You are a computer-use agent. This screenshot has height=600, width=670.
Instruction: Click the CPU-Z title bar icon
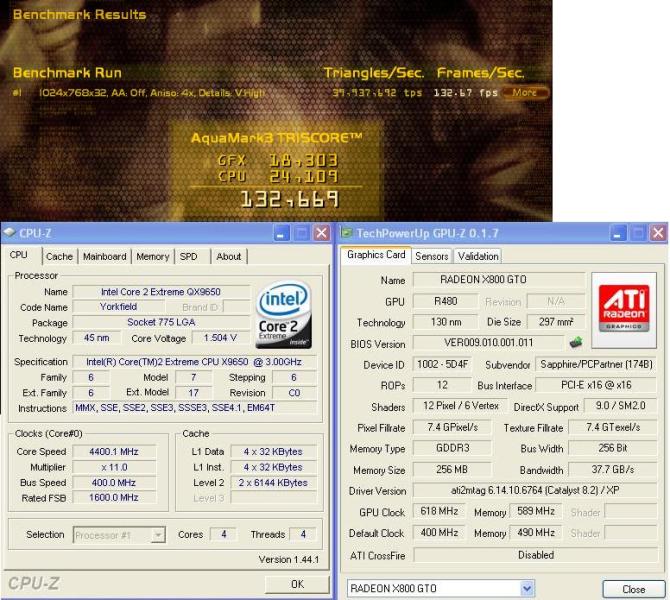9,233
